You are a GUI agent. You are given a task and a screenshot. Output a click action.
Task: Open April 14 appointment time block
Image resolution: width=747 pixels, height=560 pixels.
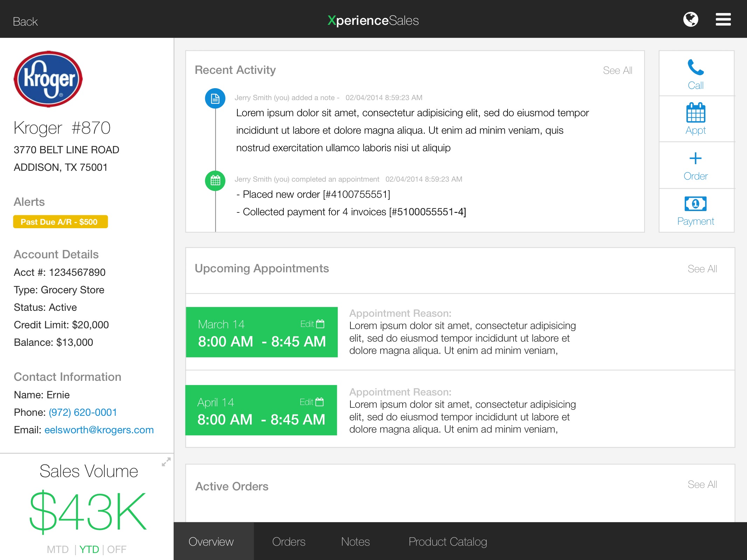[x=261, y=410]
